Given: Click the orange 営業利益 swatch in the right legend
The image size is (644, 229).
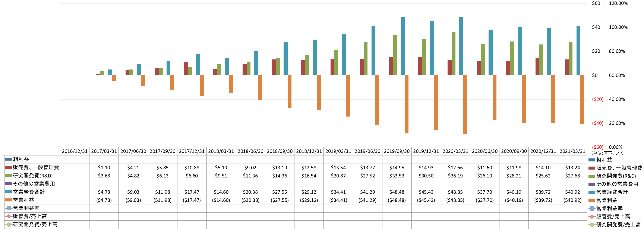Looking at the screenshot, I should tap(592, 200).
